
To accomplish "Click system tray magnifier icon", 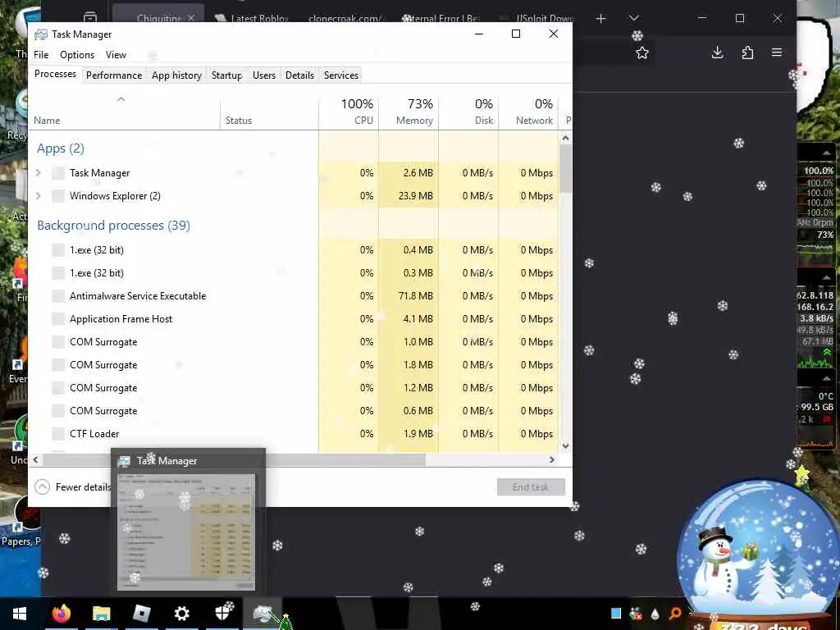I will tap(676, 614).
